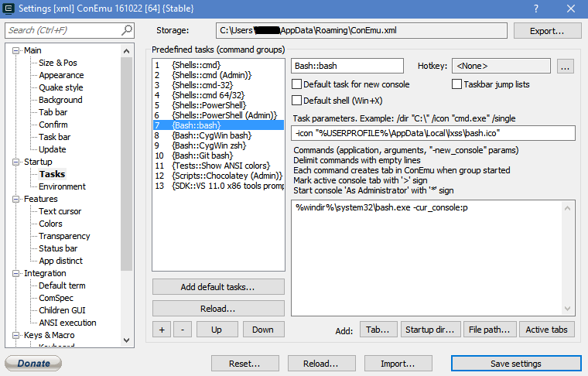Move selected task Up
The width and height of the screenshot is (588, 376).
click(217, 330)
